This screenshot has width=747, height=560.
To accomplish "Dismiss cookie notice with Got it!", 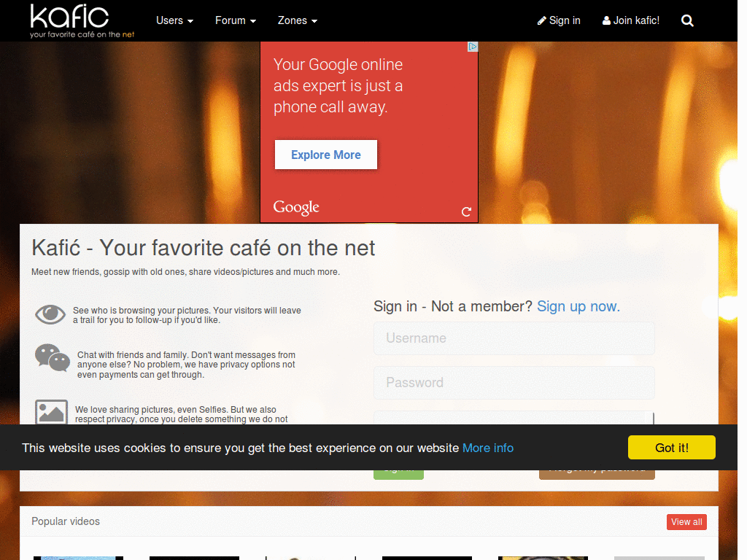I will point(672,448).
